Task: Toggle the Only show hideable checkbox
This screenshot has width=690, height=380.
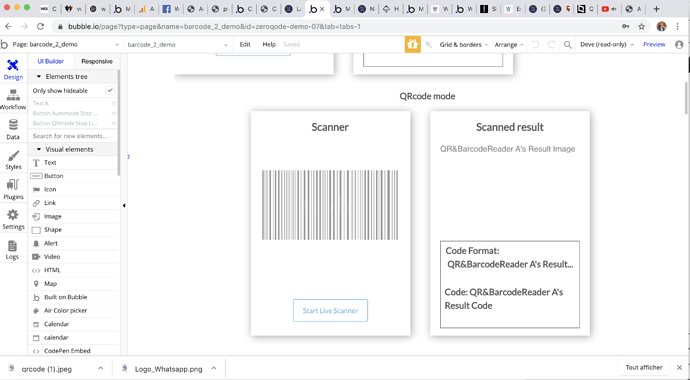Action: point(110,90)
